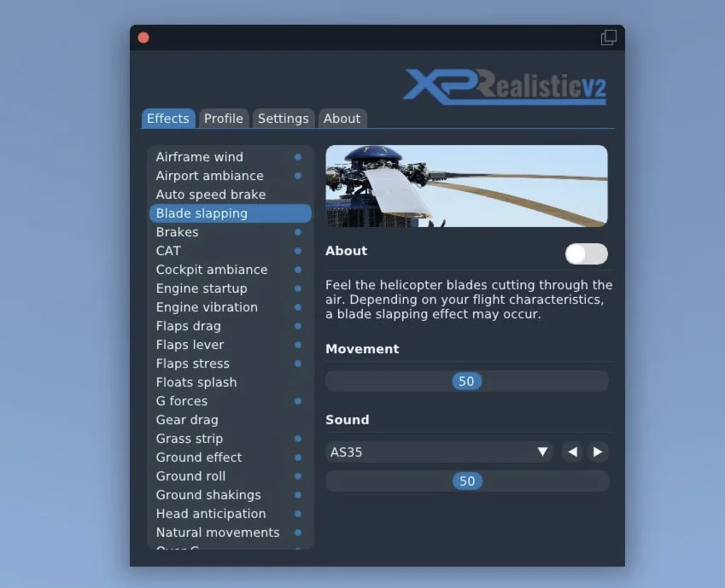Click the blue dot beside Airframe wind

[x=298, y=157]
